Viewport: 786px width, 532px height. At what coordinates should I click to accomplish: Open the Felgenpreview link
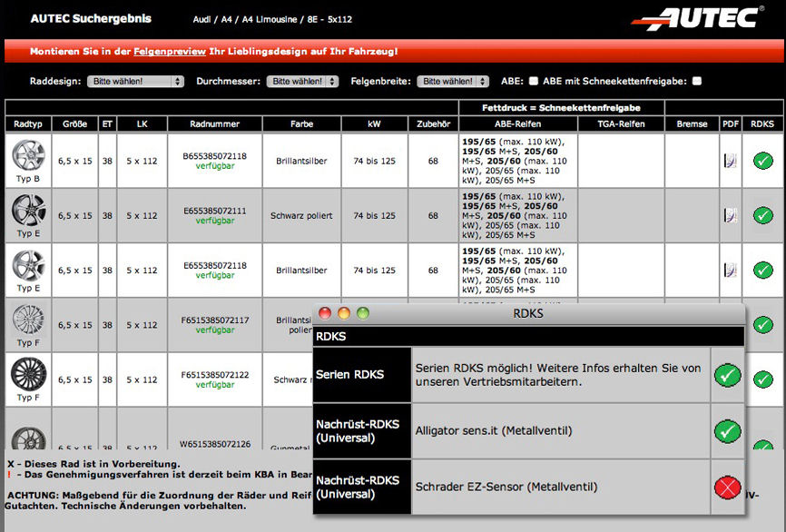(170, 51)
